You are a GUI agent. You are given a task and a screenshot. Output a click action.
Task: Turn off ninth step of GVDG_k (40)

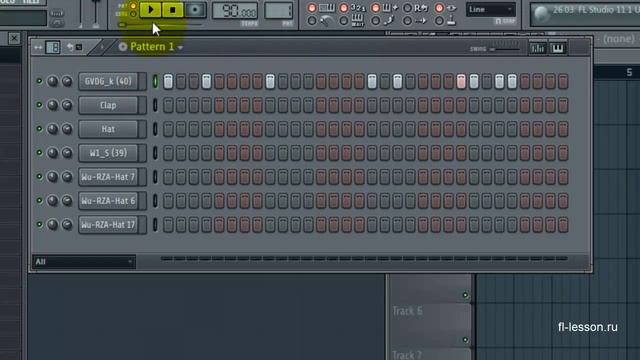(270, 81)
